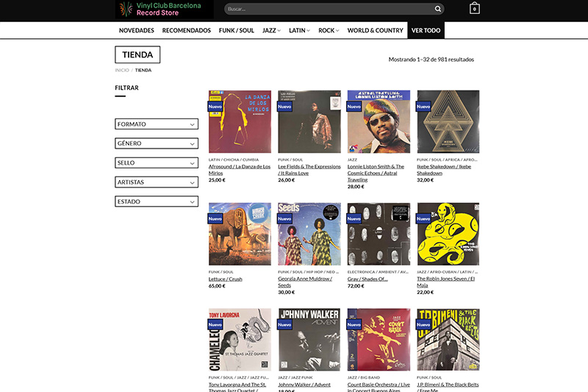Select the VER TODO tab

pos(426,30)
